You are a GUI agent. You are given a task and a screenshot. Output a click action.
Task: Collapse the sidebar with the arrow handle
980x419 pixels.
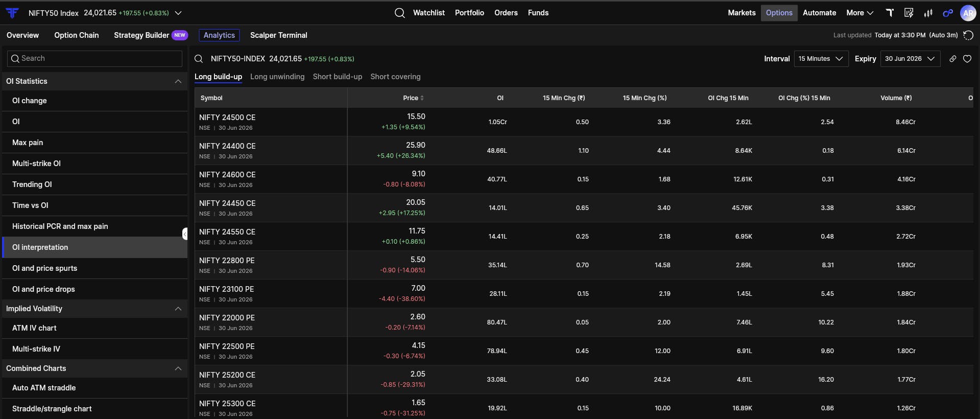point(185,234)
